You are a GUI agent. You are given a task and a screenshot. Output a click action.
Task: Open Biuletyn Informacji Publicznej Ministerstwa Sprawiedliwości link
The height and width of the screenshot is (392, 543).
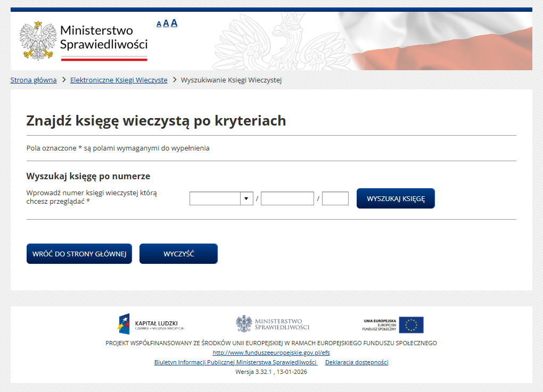click(235, 362)
